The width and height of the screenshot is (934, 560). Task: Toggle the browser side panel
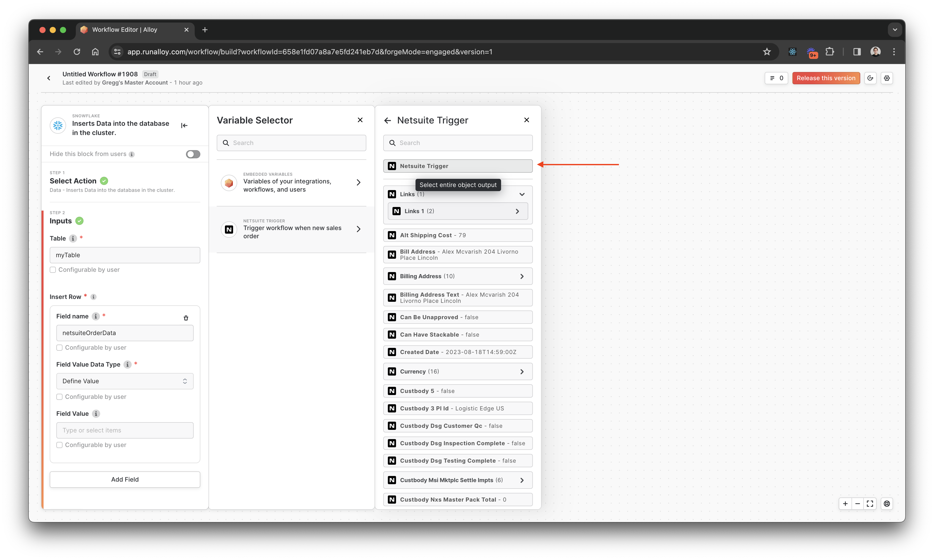click(x=857, y=52)
